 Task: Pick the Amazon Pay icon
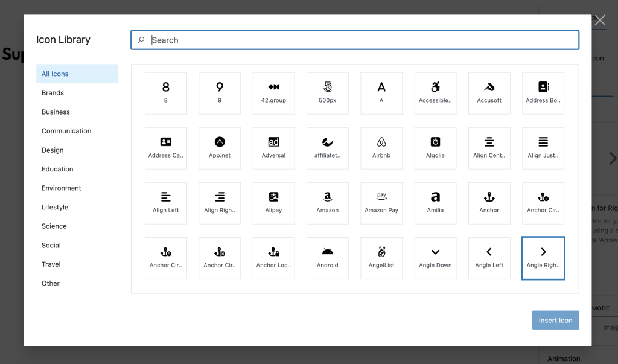pyautogui.click(x=381, y=203)
